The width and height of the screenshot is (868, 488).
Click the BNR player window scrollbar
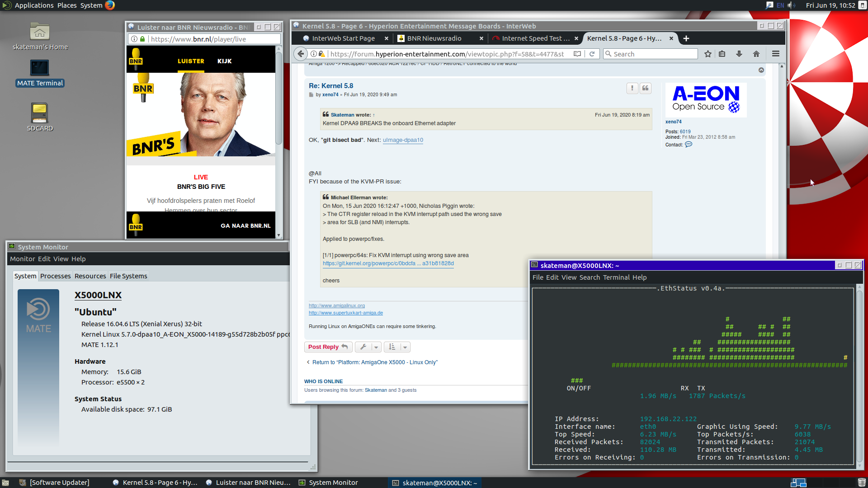tap(279, 99)
